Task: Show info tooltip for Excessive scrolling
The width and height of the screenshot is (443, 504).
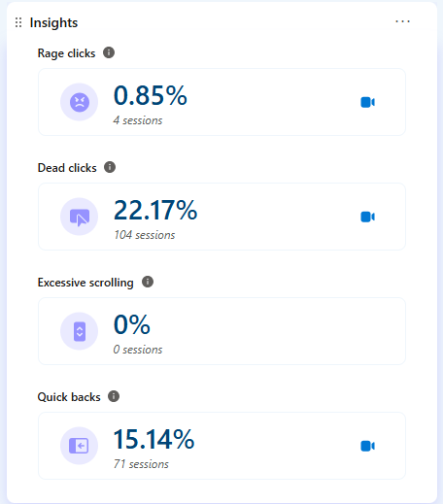Action: pos(148,282)
